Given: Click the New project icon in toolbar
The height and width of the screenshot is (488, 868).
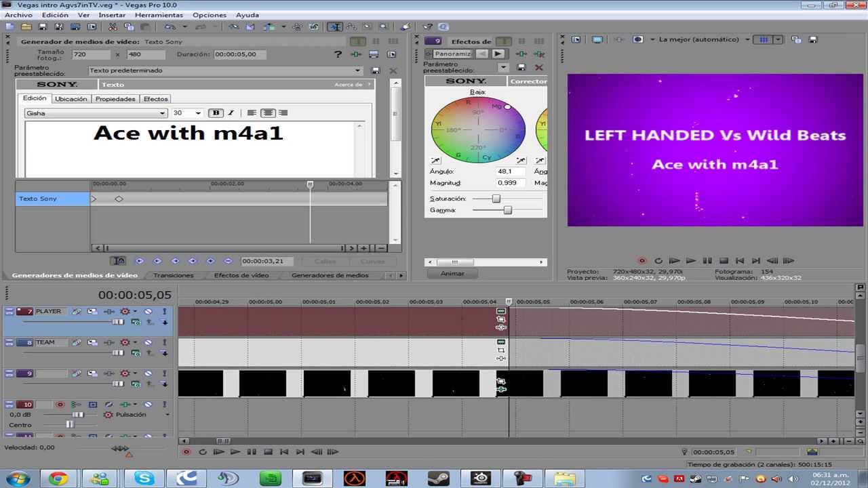Looking at the screenshot, I should click(9, 27).
